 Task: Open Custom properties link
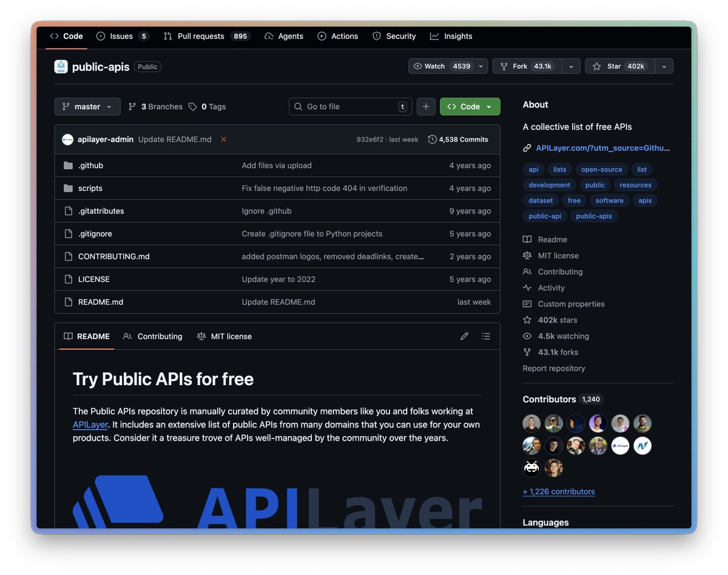click(564, 304)
